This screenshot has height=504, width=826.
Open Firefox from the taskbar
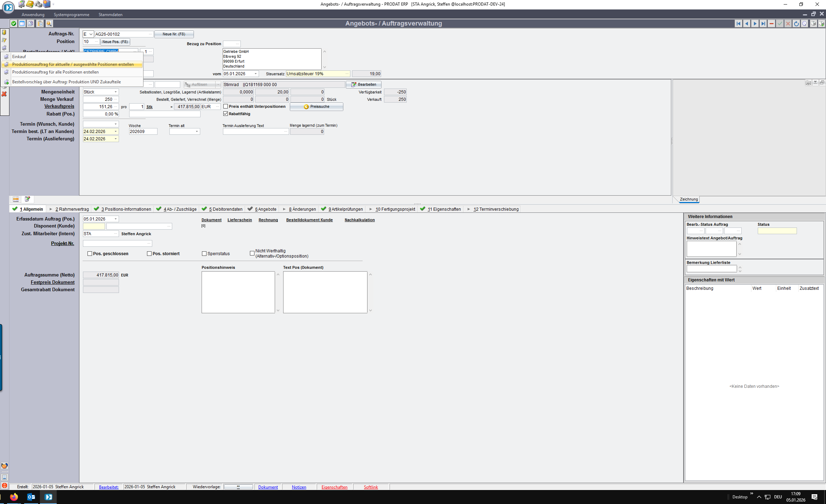click(14, 497)
